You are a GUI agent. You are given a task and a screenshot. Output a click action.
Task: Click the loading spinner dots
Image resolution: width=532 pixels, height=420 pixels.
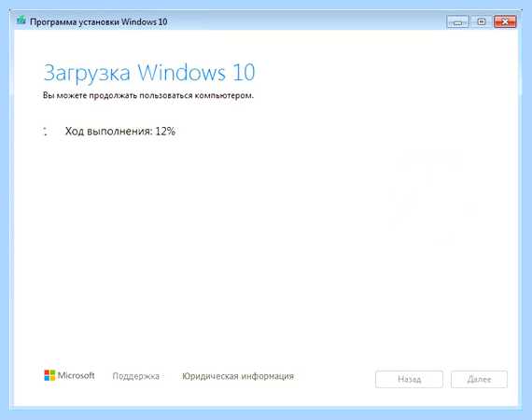coord(46,132)
